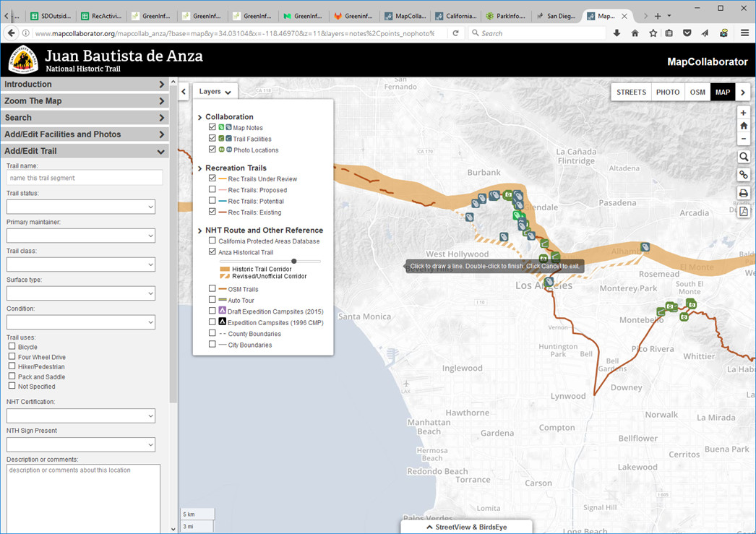Screen dimensions: 756x534
Task: Switch to San Diego browser tab
Action: pyautogui.click(x=557, y=16)
